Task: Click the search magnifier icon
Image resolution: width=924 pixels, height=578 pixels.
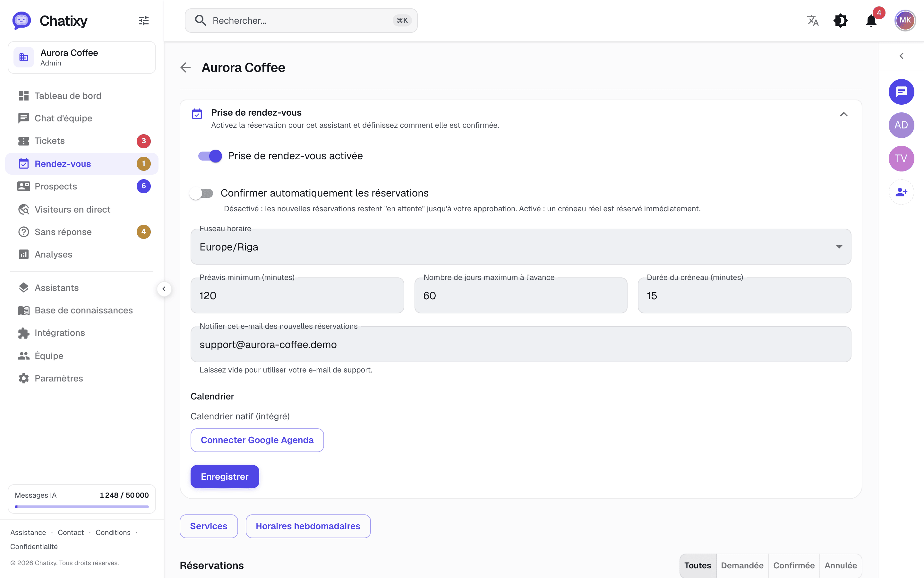Action: coord(201,20)
